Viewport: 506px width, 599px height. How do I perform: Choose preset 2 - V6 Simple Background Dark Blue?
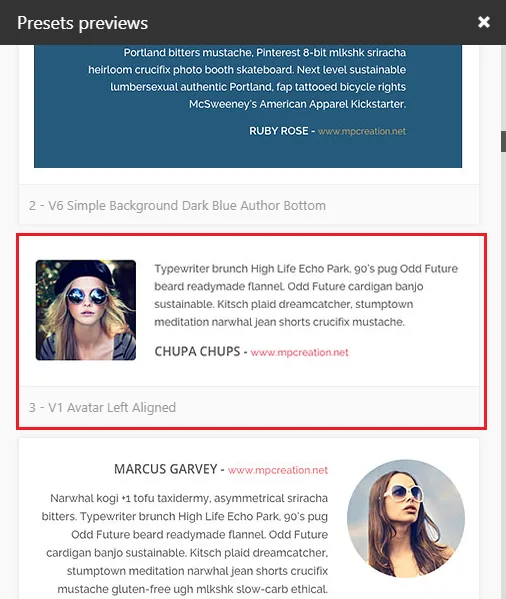(177, 206)
